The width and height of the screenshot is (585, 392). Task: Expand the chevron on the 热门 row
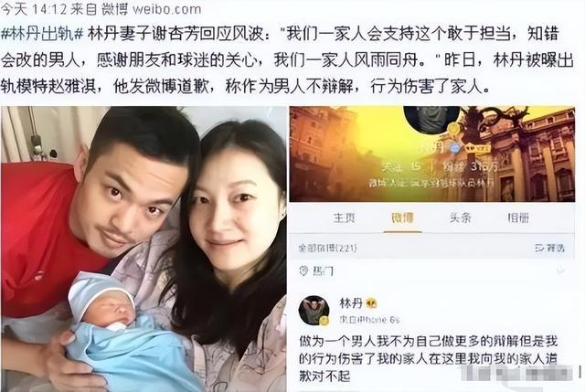pyautogui.click(x=560, y=270)
